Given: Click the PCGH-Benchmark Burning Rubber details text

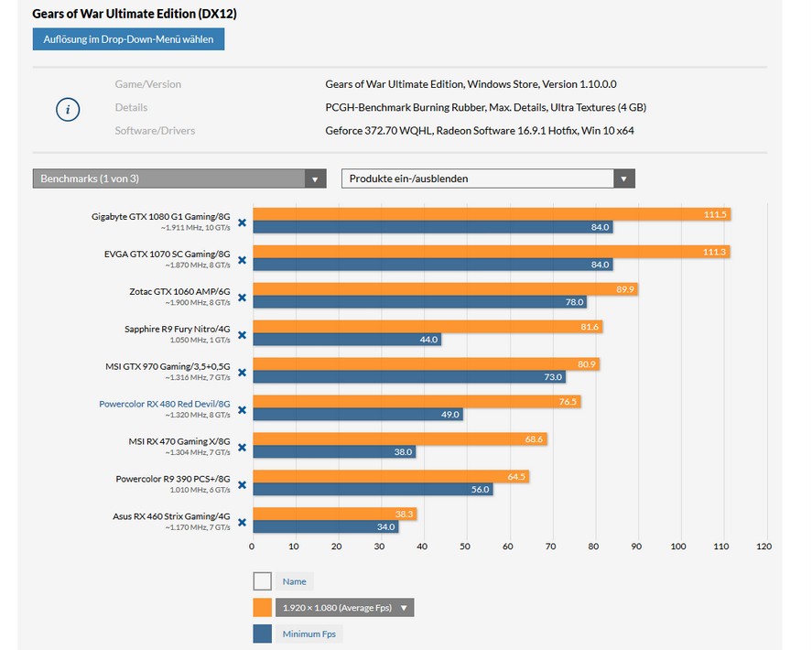Looking at the screenshot, I should pyautogui.click(x=486, y=107).
